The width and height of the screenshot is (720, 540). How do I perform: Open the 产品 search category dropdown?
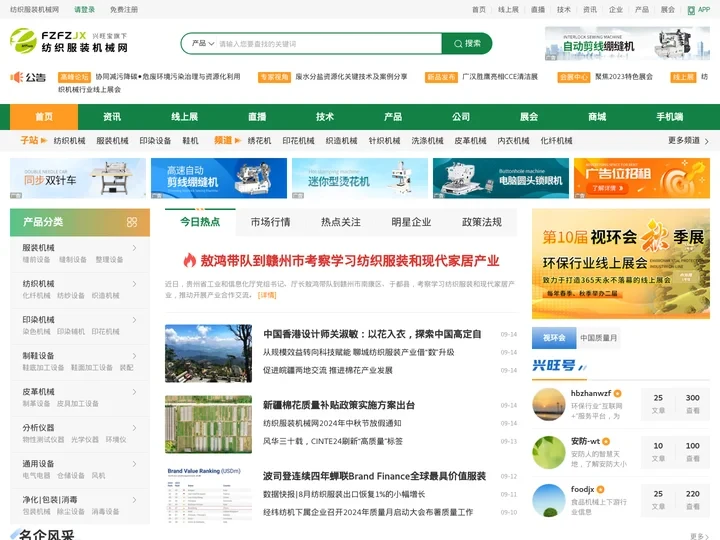[202, 43]
